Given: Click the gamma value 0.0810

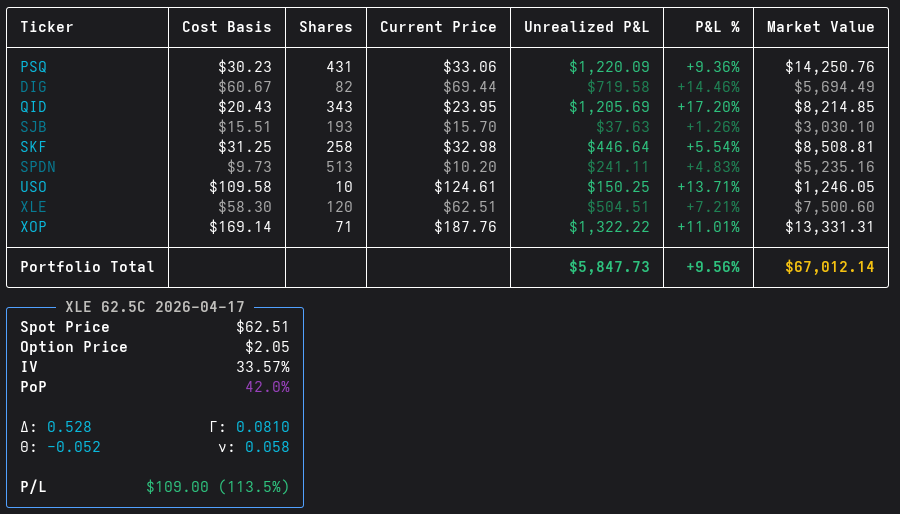Looking at the screenshot, I should coord(263,427).
